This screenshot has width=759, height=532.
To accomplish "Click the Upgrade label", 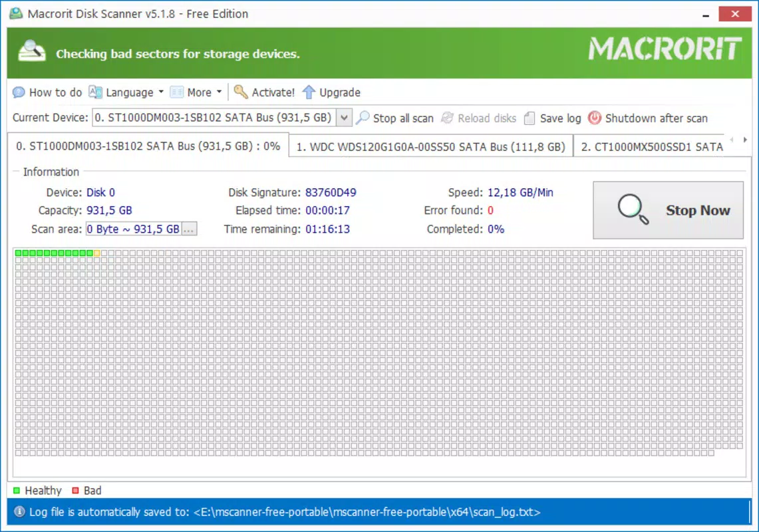I will click(340, 92).
